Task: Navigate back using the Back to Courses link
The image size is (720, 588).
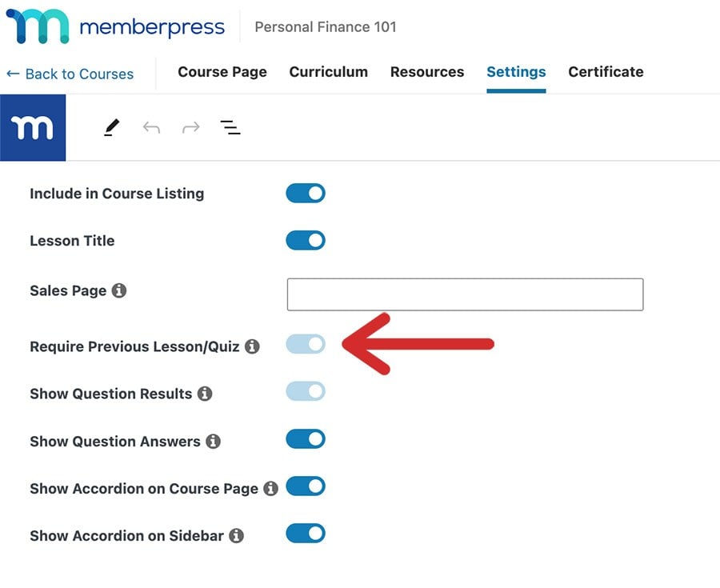Action: 70,74
